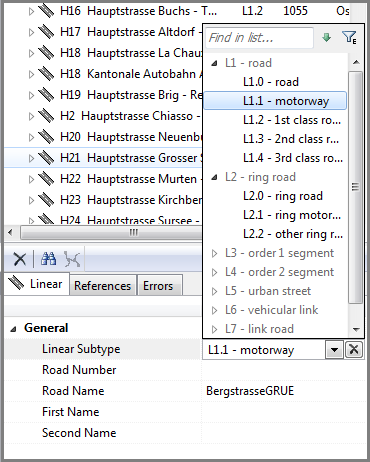
Task: Click dropdown list scrollbar up arrow
Action: 356,62
